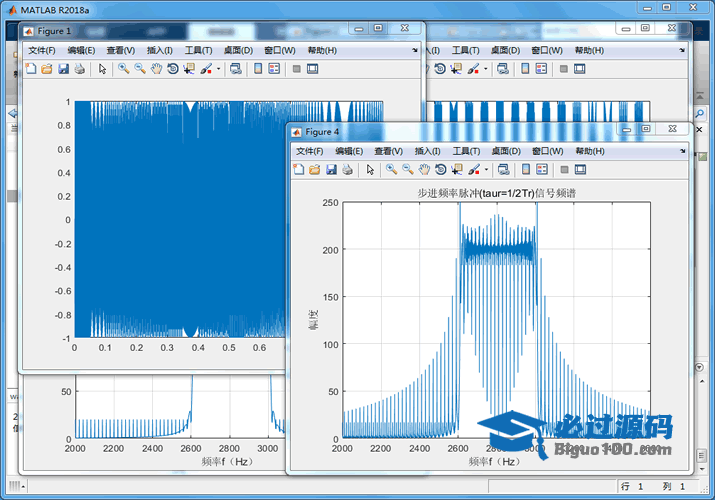Dock Figure 1 using menu bar arrow

(x=415, y=50)
